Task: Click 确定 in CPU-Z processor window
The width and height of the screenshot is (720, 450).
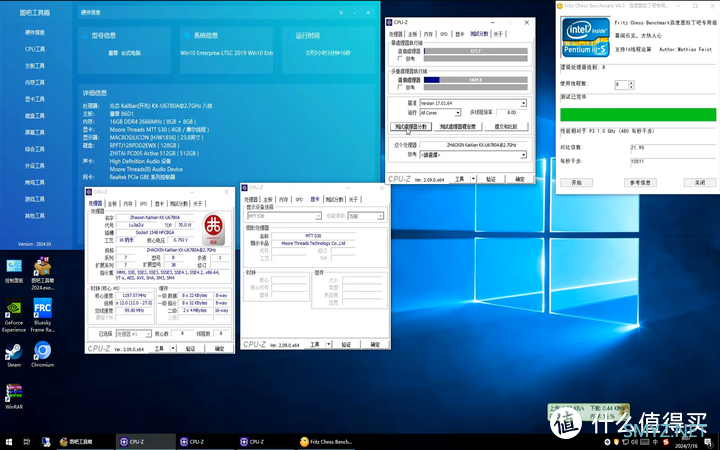Action: click(219, 349)
